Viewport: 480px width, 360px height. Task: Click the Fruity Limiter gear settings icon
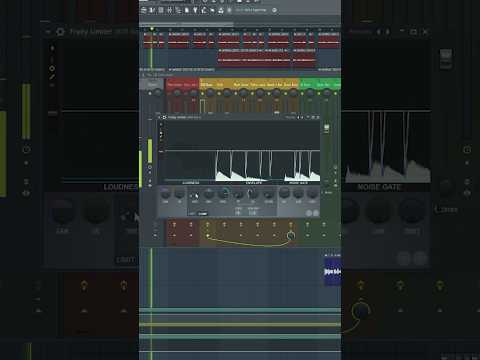point(164,117)
